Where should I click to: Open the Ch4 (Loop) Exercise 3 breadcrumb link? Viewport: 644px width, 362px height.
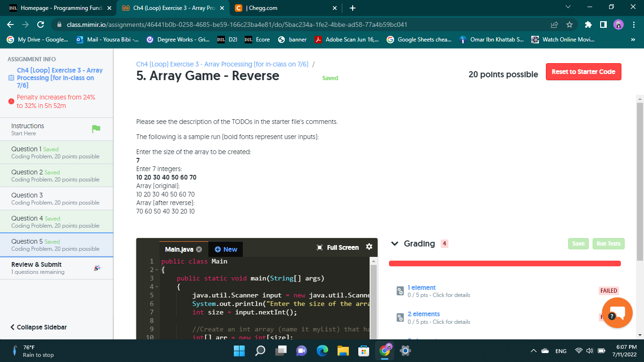[222, 64]
